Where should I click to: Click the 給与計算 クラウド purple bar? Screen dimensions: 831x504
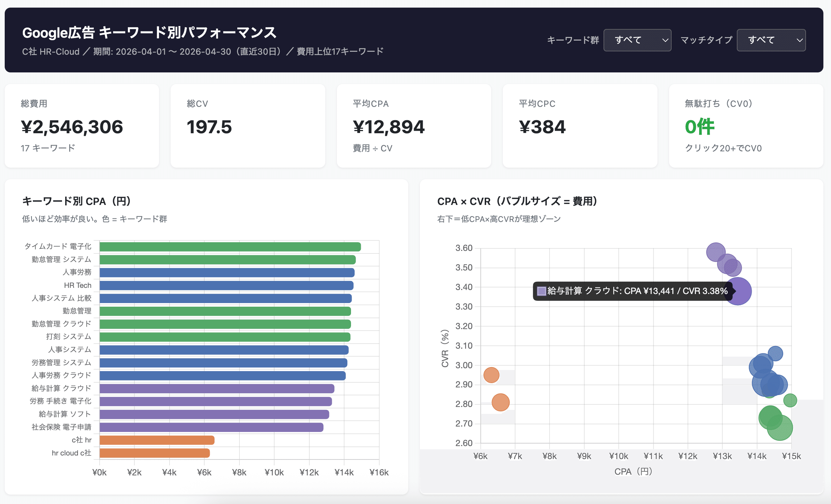(217, 388)
